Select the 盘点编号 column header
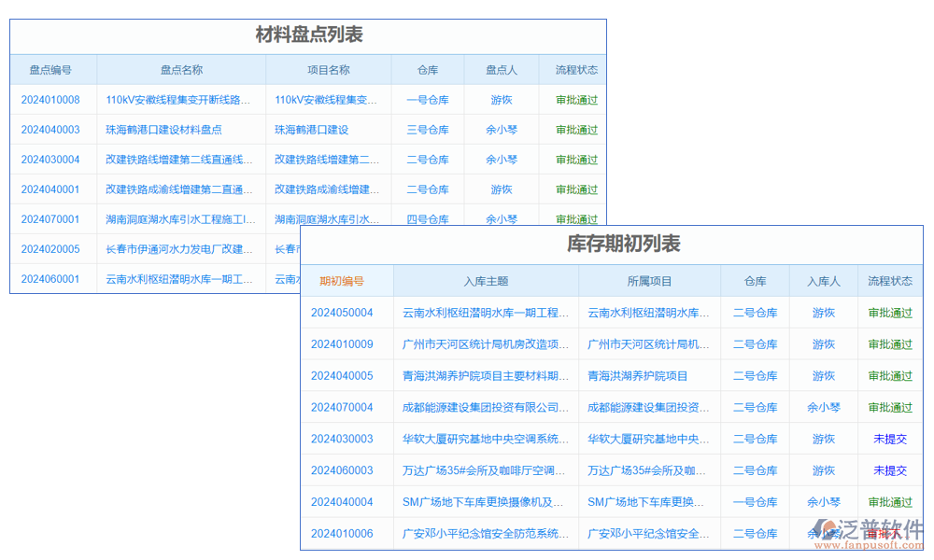The image size is (934, 560). point(54,69)
